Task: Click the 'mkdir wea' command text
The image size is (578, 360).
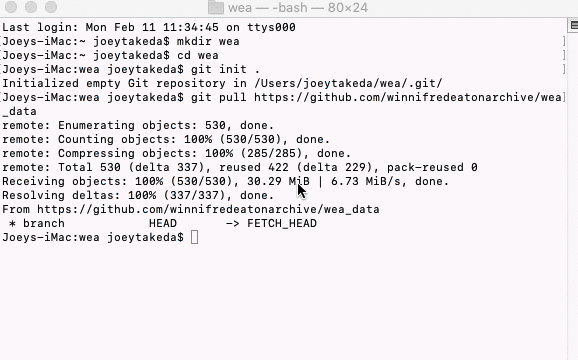Action: [x=208, y=41]
